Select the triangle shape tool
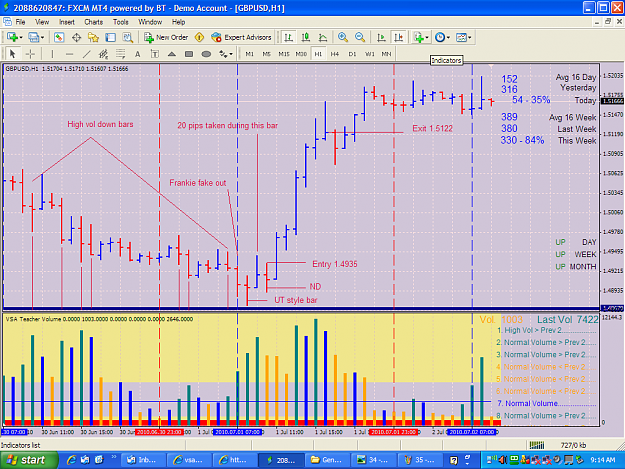Viewport: 625px width, 469px height. coord(172,54)
